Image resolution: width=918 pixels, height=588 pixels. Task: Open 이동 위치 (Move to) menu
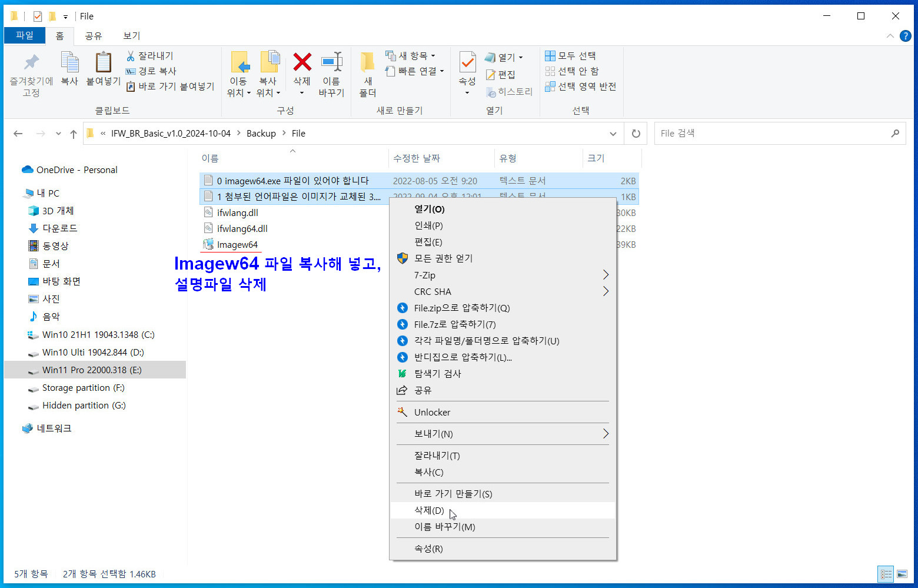coord(239,75)
